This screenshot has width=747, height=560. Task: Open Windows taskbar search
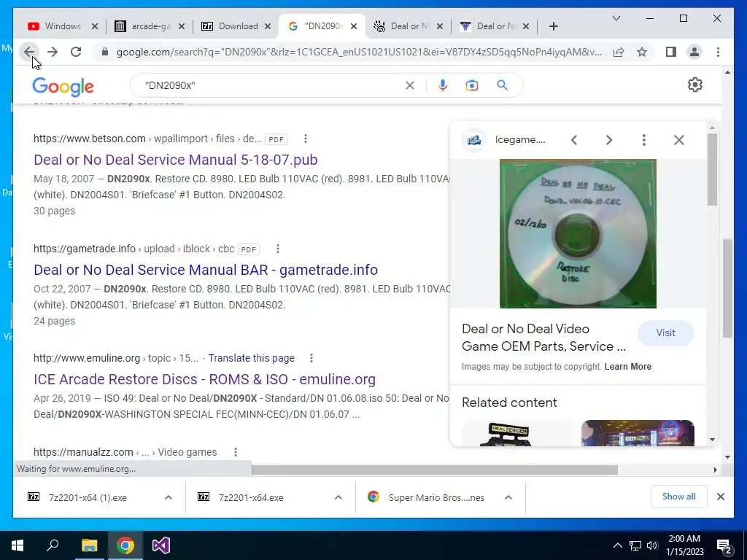coord(53,545)
